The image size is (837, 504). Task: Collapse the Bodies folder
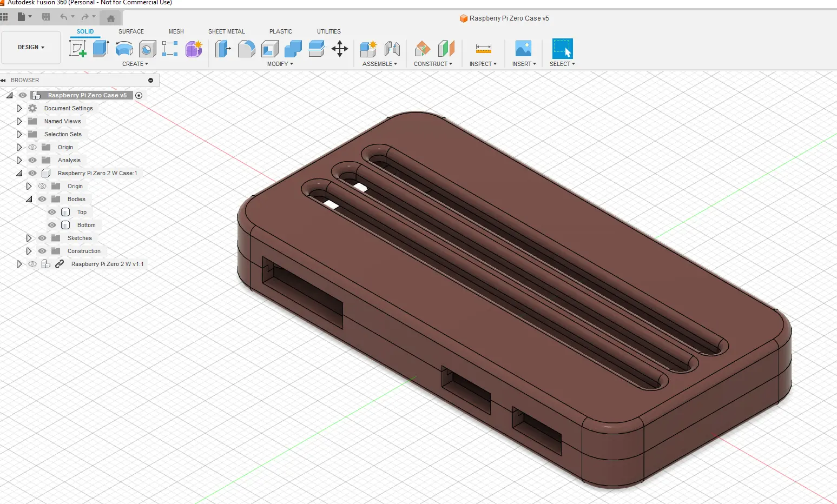29,199
